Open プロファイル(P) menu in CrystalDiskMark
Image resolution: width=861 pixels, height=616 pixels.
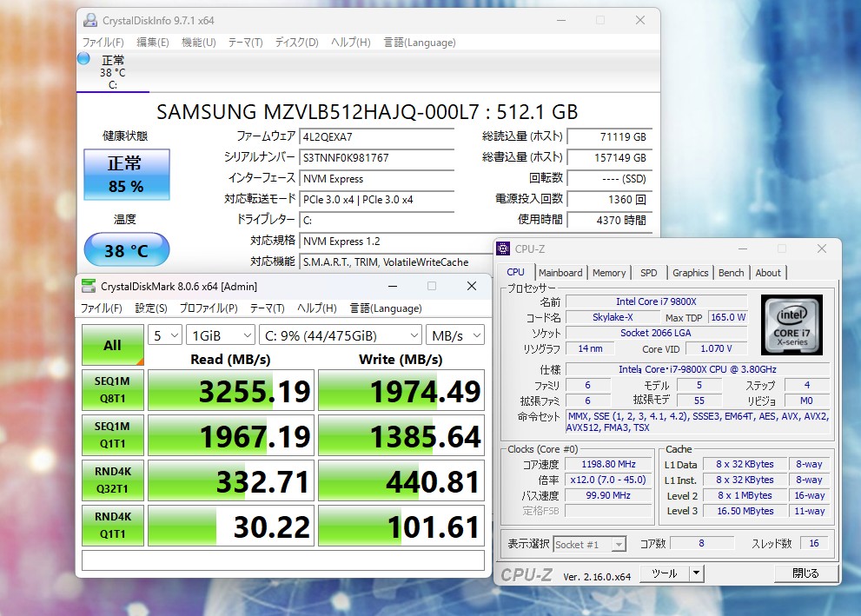[x=209, y=308]
